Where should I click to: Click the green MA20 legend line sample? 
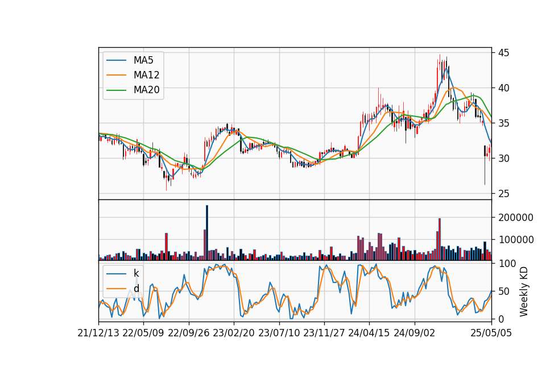point(116,90)
